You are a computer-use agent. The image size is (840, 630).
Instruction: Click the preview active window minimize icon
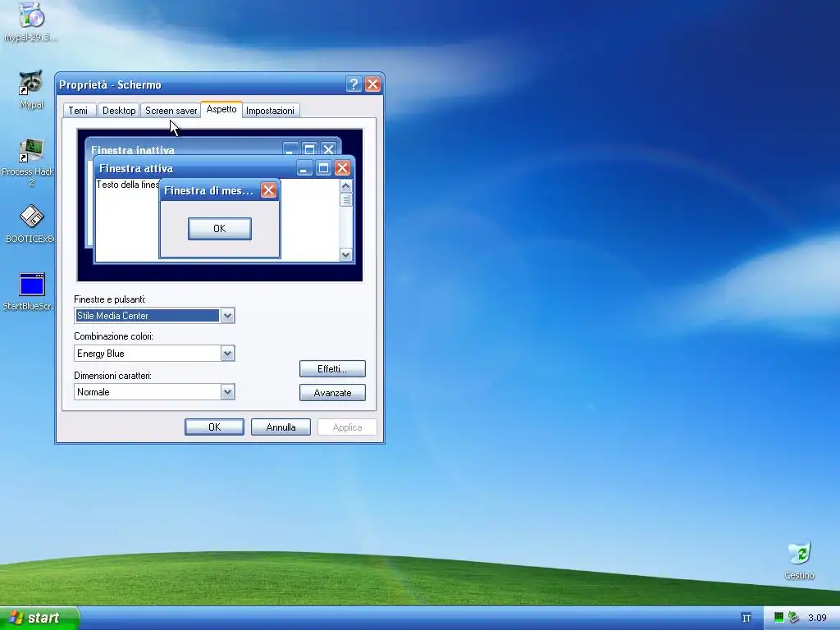point(304,168)
